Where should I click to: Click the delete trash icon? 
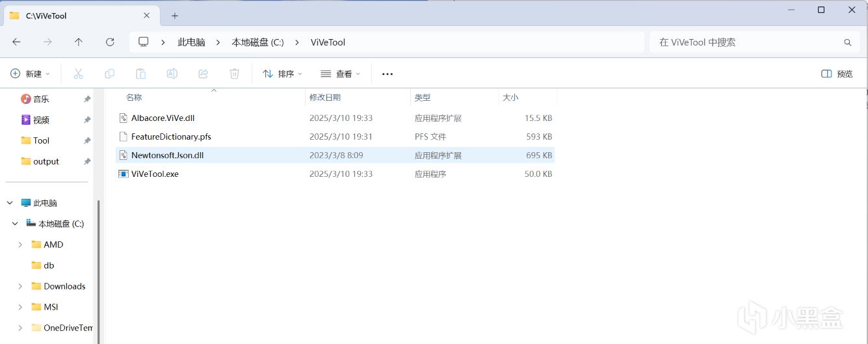[x=235, y=74]
